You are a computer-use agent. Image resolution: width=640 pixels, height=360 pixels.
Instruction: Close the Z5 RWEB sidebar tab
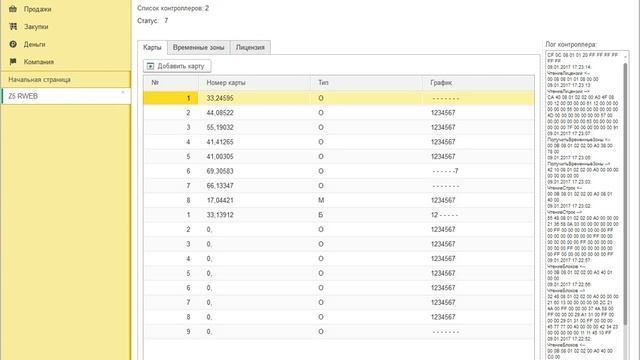click(123, 93)
